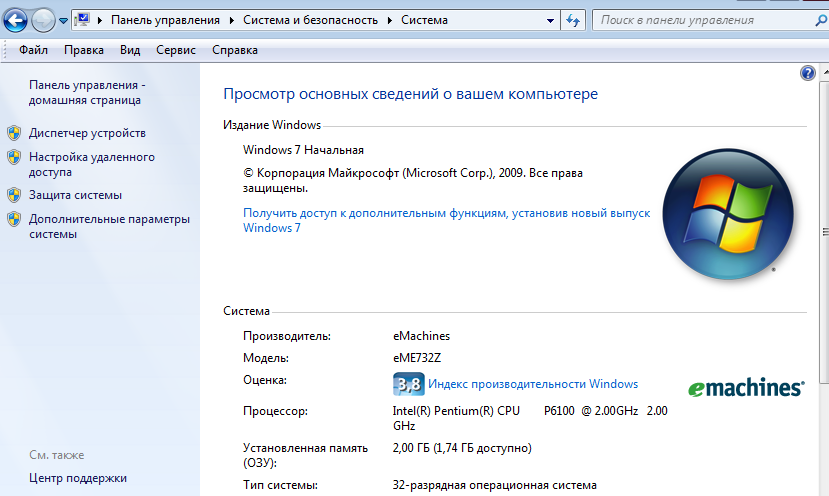The height and width of the screenshot is (496, 829).
Task: Click the Windows logo orb image
Action: (728, 214)
